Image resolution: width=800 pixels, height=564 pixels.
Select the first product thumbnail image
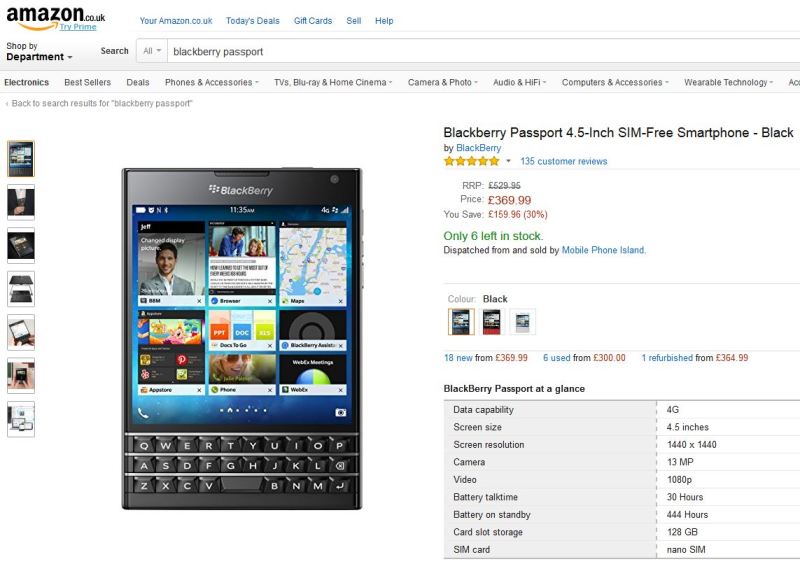pyautogui.click(x=21, y=159)
